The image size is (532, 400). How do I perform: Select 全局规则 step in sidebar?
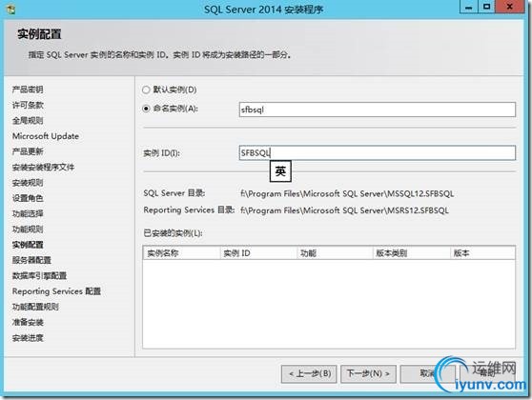(x=28, y=120)
